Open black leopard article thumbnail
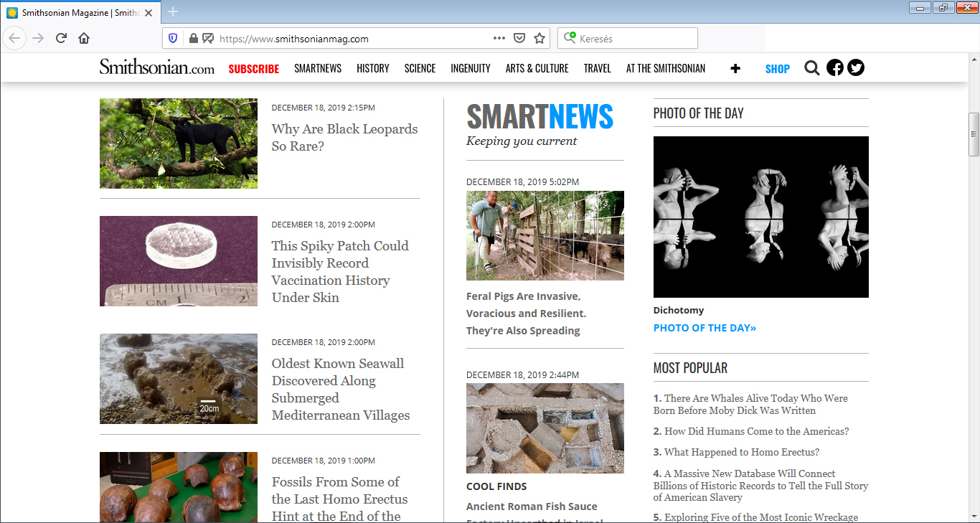The height and width of the screenshot is (523, 980). [179, 143]
